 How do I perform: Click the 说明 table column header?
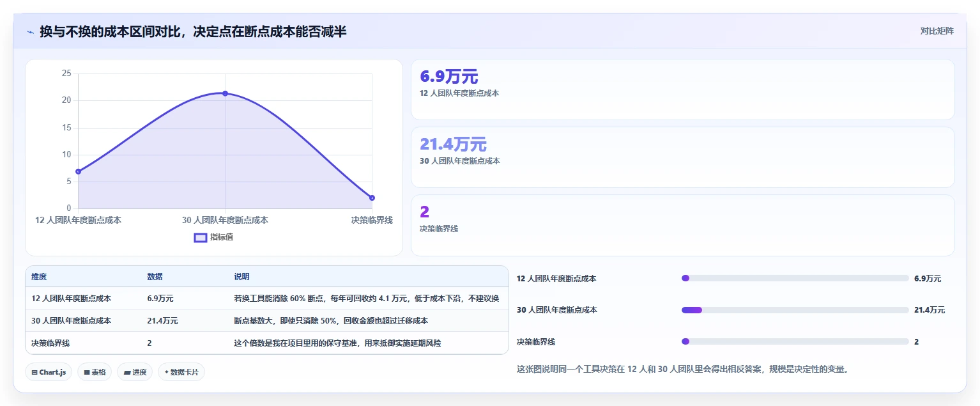click(x=241, y=277)
